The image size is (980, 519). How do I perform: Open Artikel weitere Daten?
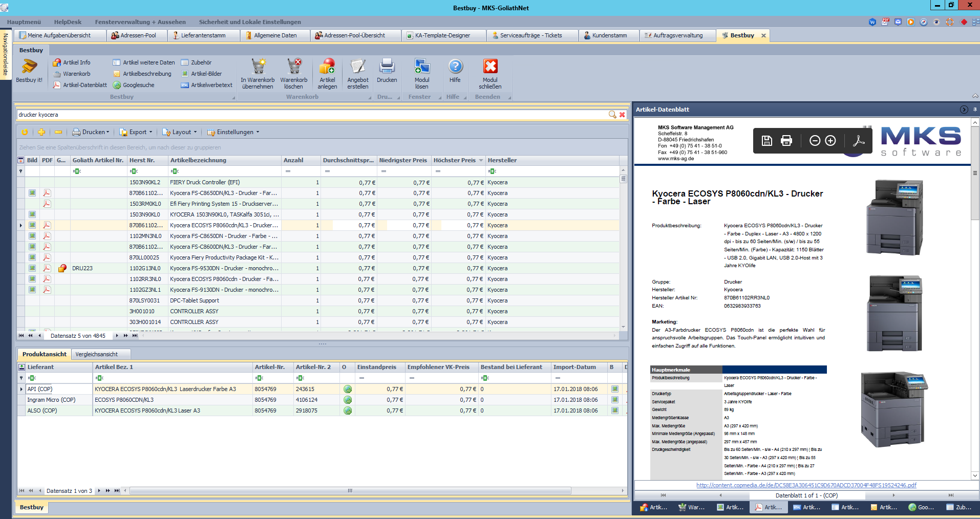[143, 62]
